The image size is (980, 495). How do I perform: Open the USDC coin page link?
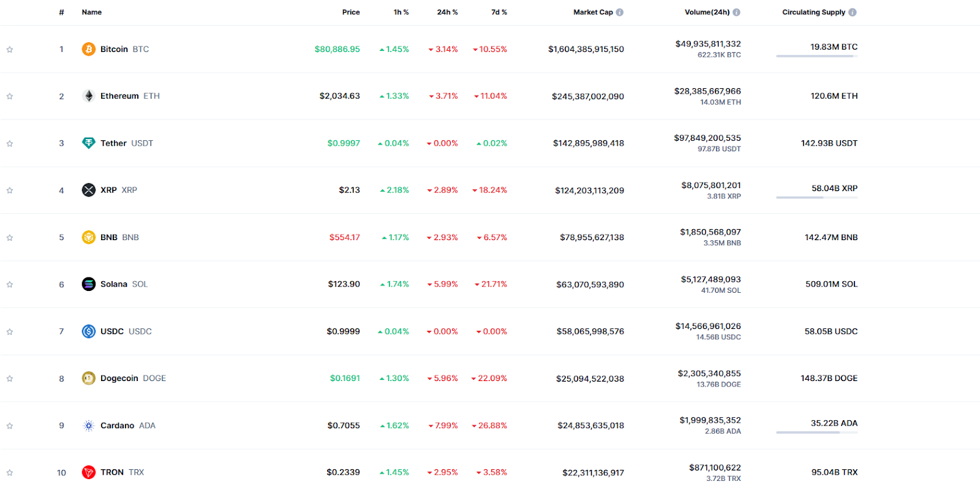point(126,331)
